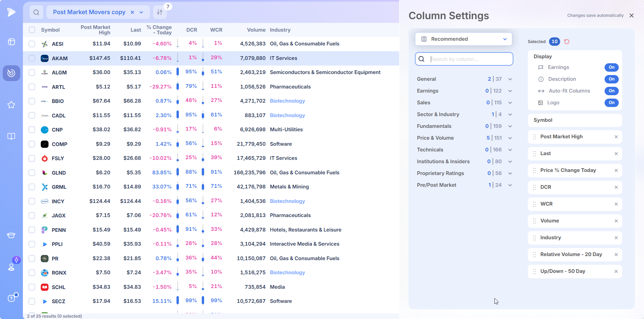
Task: Toggle the Logo display switch
Action: (x=612, y=103)
